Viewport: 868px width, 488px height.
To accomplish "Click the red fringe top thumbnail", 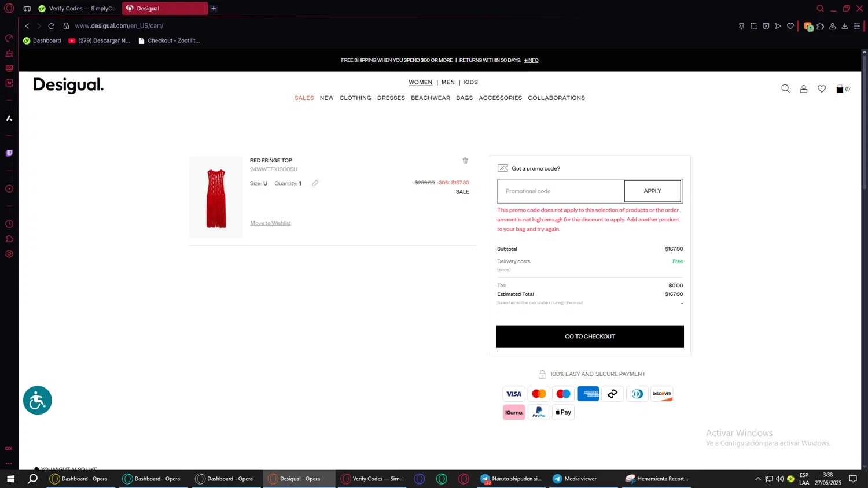I will click(x=216, y=197).
